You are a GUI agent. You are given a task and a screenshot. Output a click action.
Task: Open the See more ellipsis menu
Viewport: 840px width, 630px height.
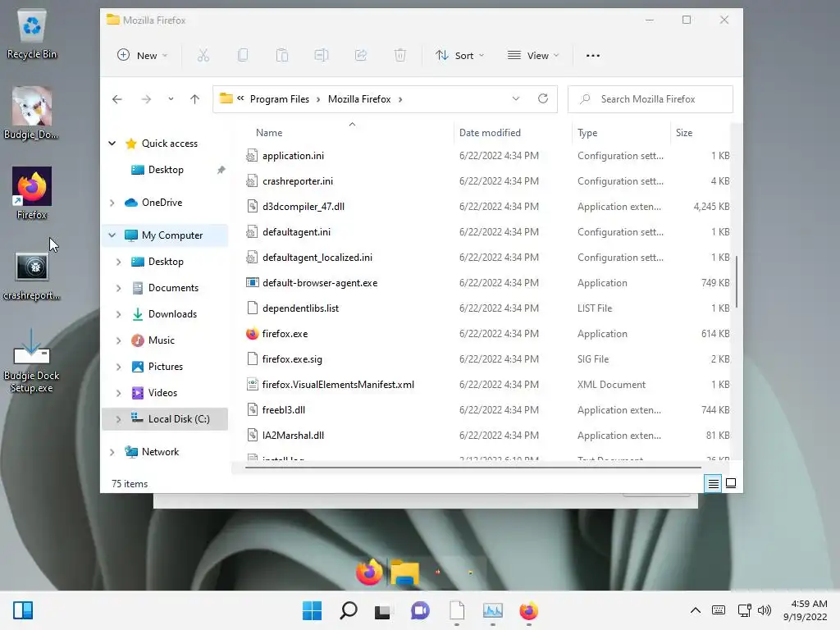click(592, 55)
